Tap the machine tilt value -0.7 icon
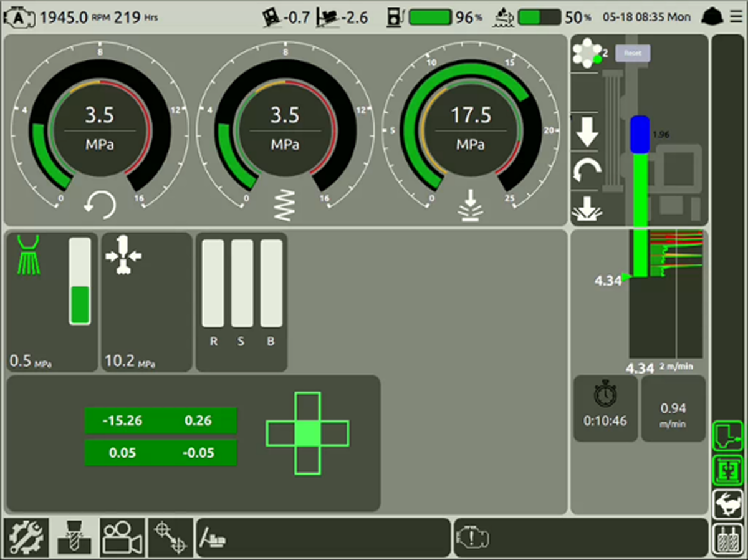Viewport: 748px width, 560px height. tap(272, 17)
